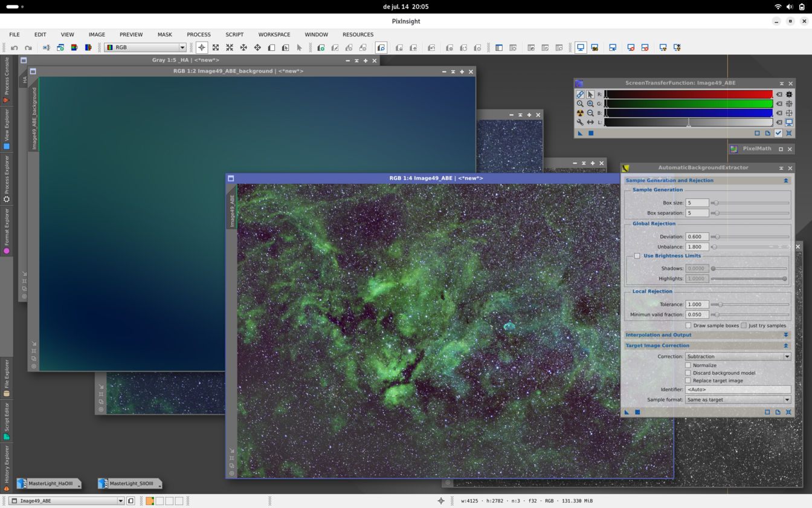812x508 pixels.
Task: Toggle STF track view checkmark button
Action: [778, 133]
